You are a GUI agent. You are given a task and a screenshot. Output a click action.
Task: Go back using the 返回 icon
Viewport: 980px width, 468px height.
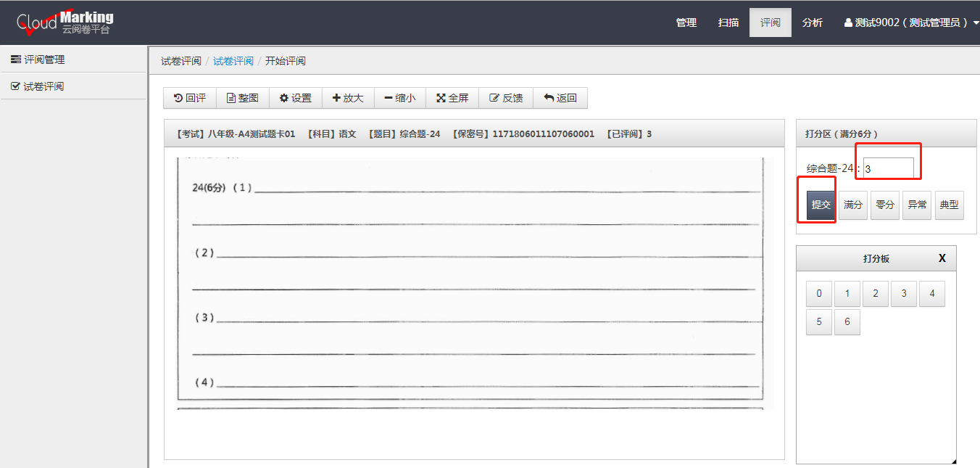click(560, 97)
